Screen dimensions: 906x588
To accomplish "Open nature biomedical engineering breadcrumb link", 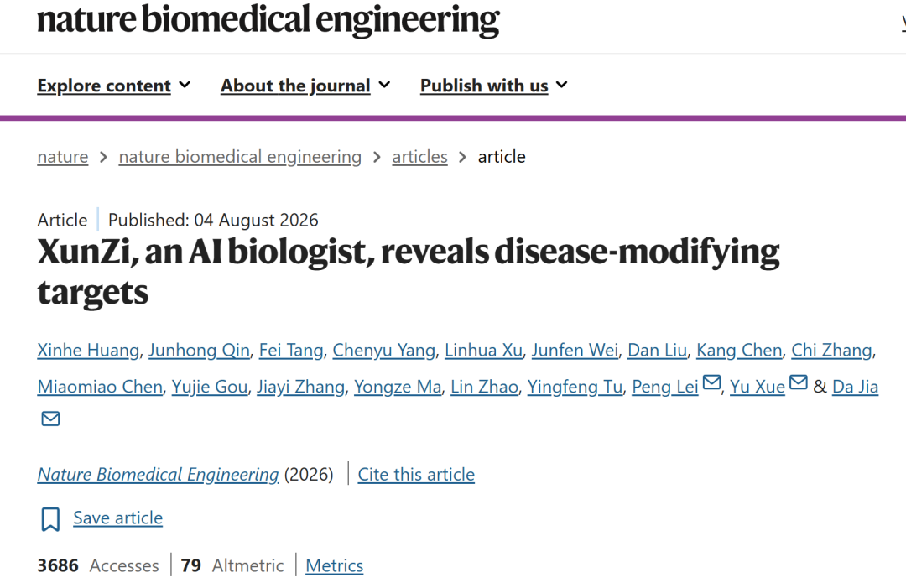I will 241,157.
